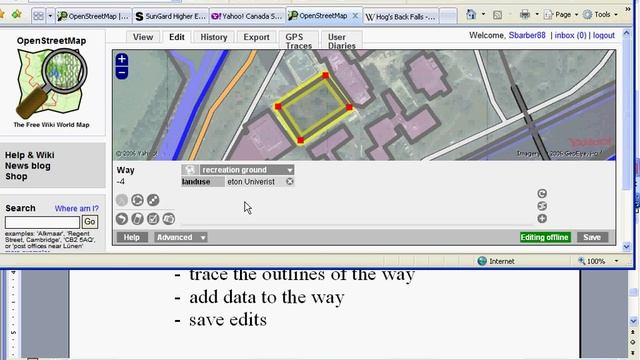
Task: Expand the toolbar overflow chevron
Action: coord(628,9)
